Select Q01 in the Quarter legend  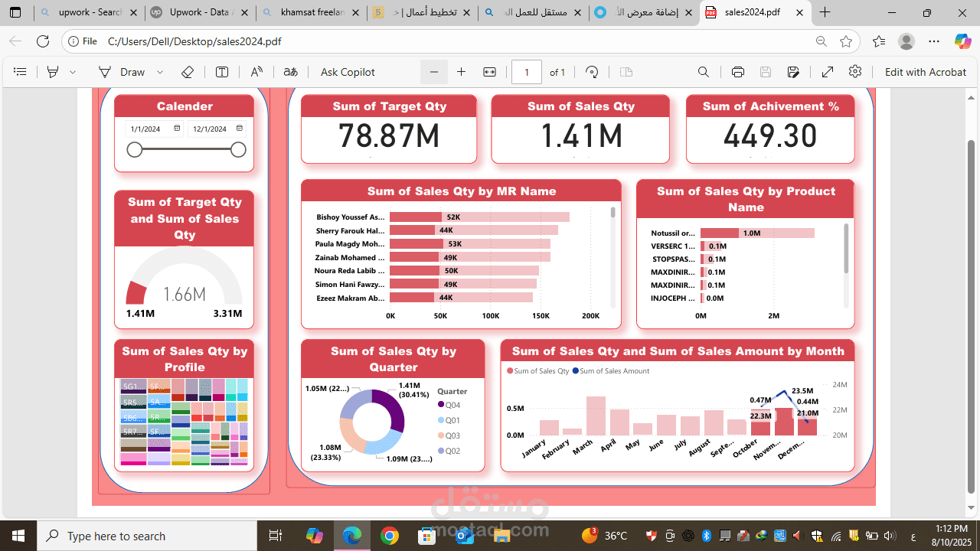[x=449, y=420]
